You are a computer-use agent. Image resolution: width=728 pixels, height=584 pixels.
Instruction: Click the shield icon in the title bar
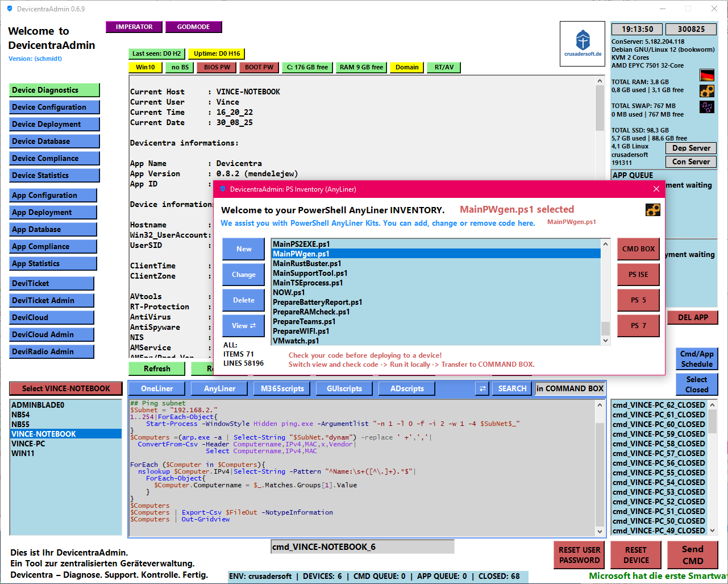point(10,9)
